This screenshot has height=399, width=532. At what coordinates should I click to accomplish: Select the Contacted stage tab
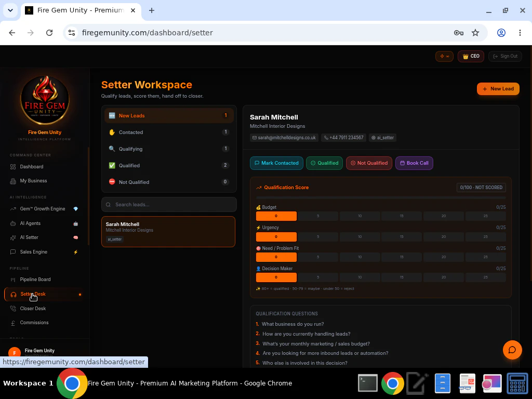pyautogui.click(x=169, y=132)
